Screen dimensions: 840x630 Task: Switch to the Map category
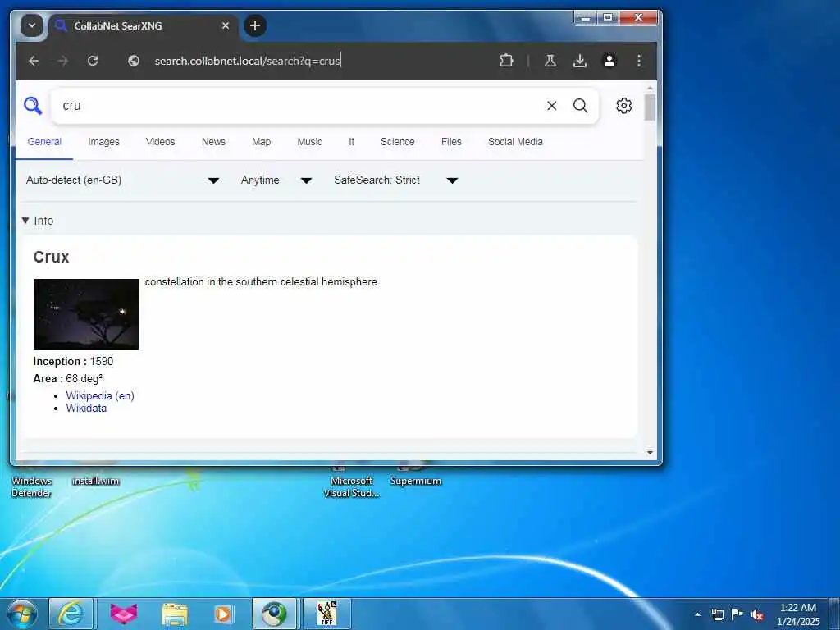[262, 142]
